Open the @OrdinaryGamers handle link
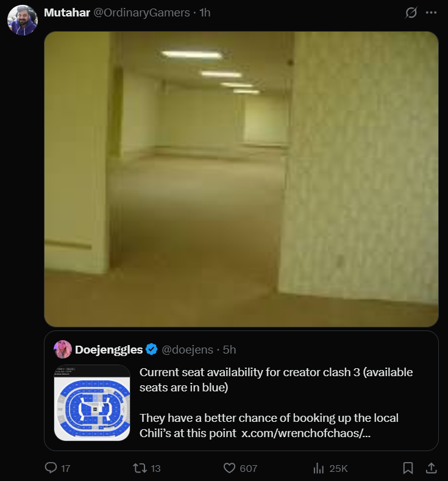The image size is (448, 481). [141, 13]
